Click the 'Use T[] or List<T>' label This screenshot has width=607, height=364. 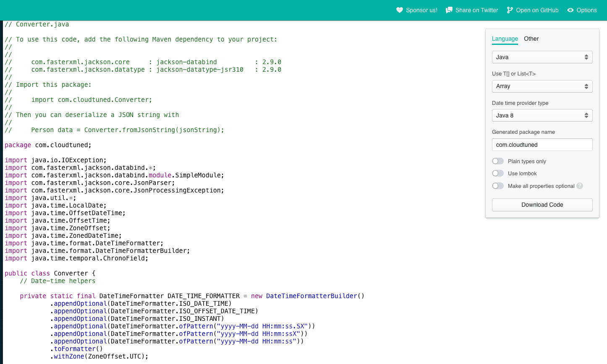(514, 74)
